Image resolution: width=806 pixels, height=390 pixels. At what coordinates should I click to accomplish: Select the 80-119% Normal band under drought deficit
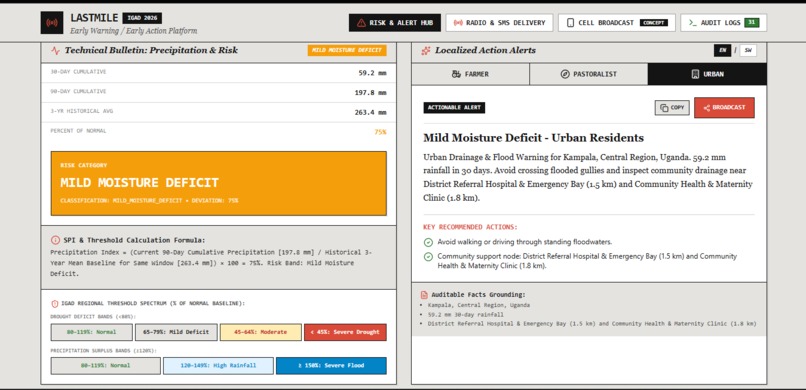pos(91,332)
